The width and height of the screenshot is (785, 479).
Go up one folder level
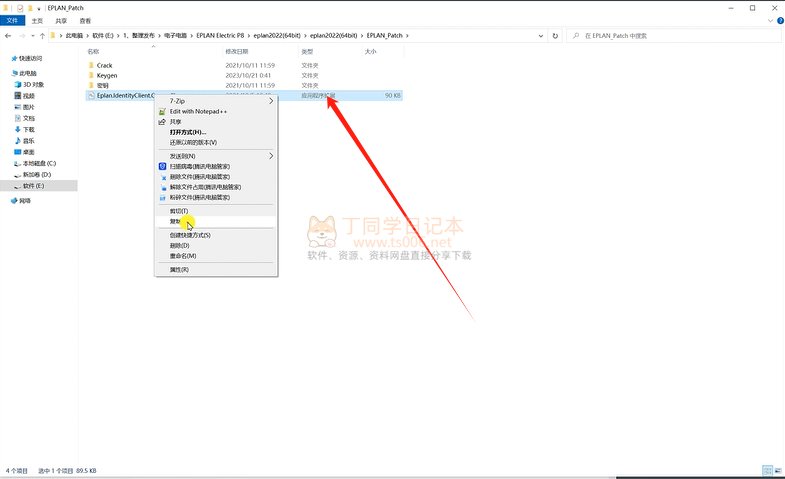42,36
